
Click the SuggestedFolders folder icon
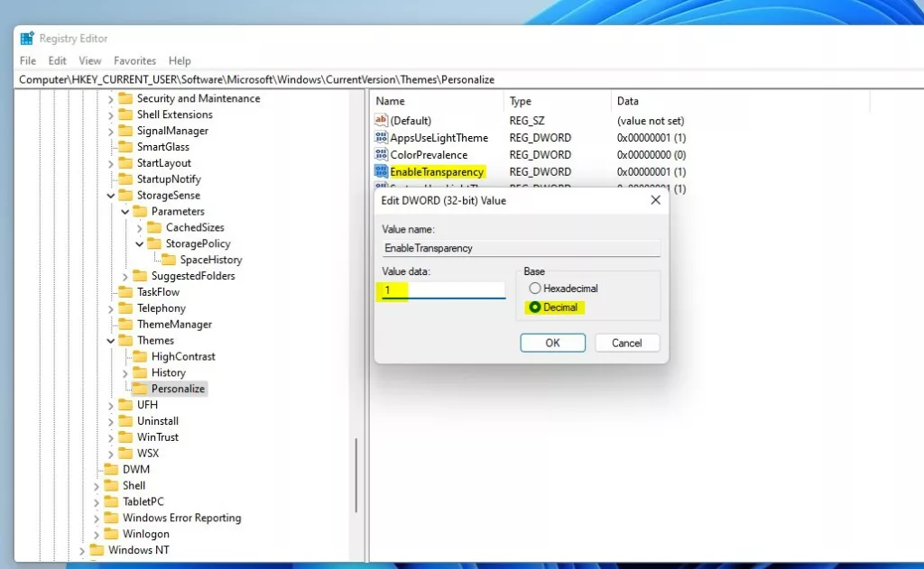click(140, 276)
